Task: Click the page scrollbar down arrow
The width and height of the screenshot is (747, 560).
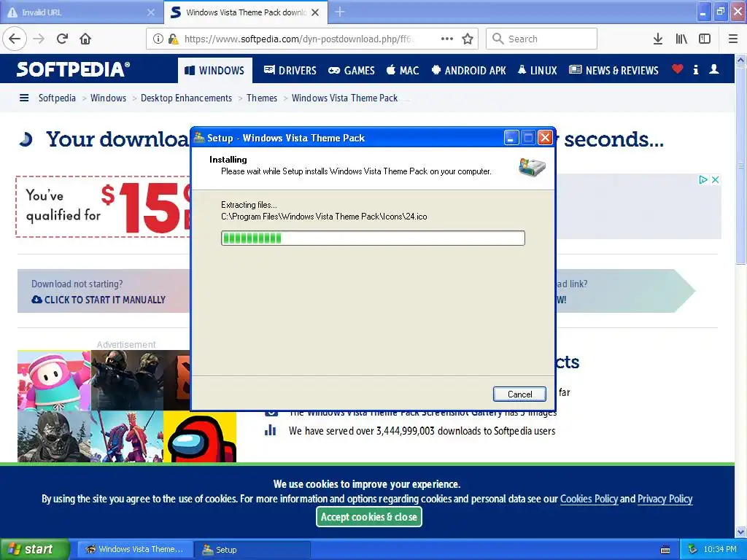Action: point(740,532)
